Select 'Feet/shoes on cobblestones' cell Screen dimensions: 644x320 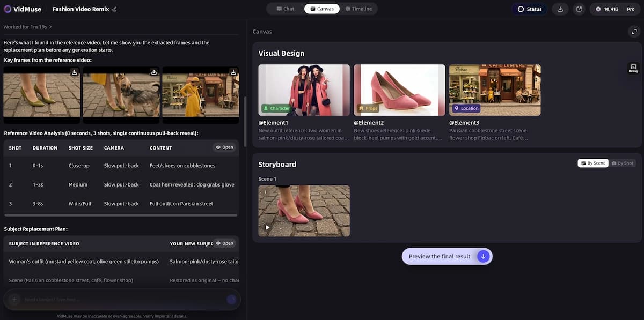click(x=182, y=166)
